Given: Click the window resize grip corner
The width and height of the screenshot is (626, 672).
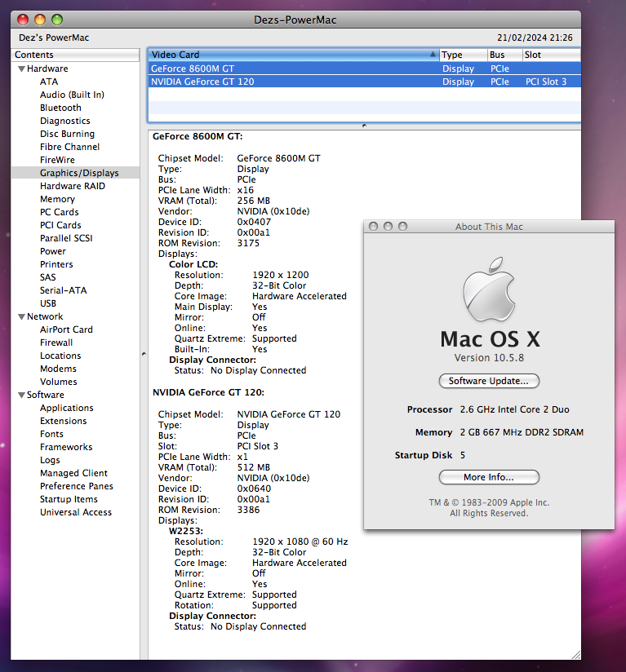Looking at the screenshot, I should pyautogui.click(x=576, y=655).
